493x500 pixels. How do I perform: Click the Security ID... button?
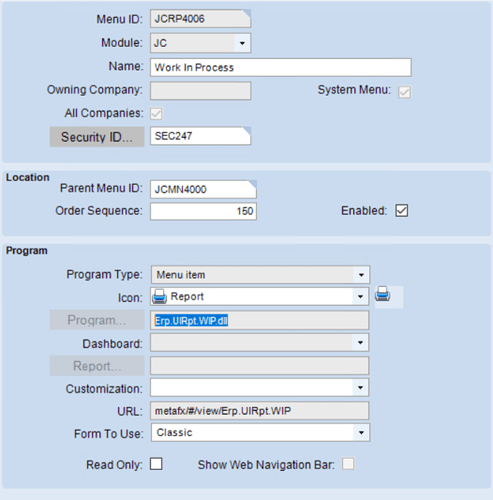(x=97, y=137)
